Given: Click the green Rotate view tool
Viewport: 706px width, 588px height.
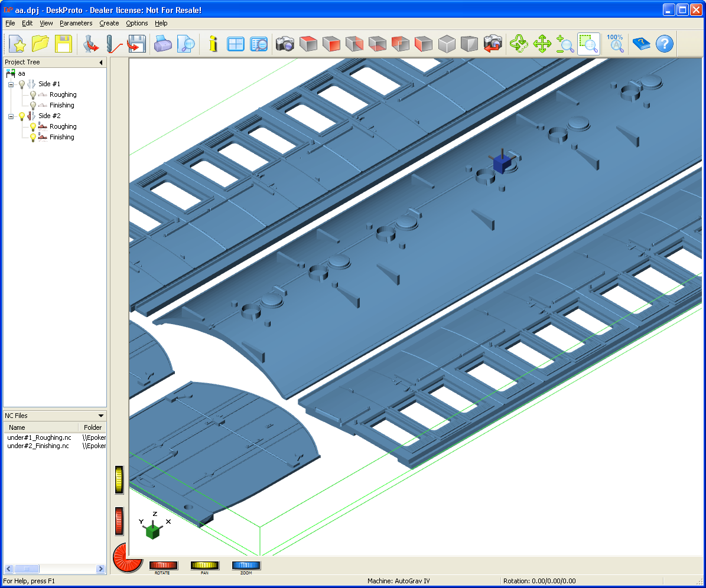Looking at the screenshot, I should point(518,44).
